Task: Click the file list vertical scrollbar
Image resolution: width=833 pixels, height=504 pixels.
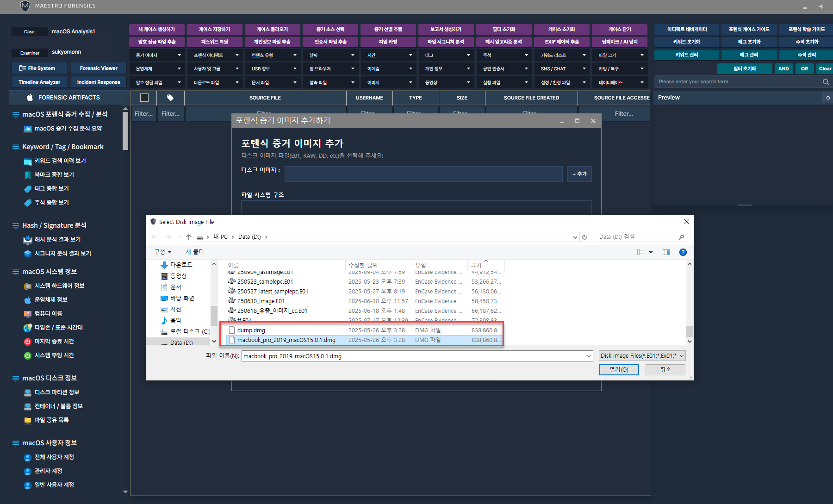Action: pyautogui.click(x=690, y=331)
